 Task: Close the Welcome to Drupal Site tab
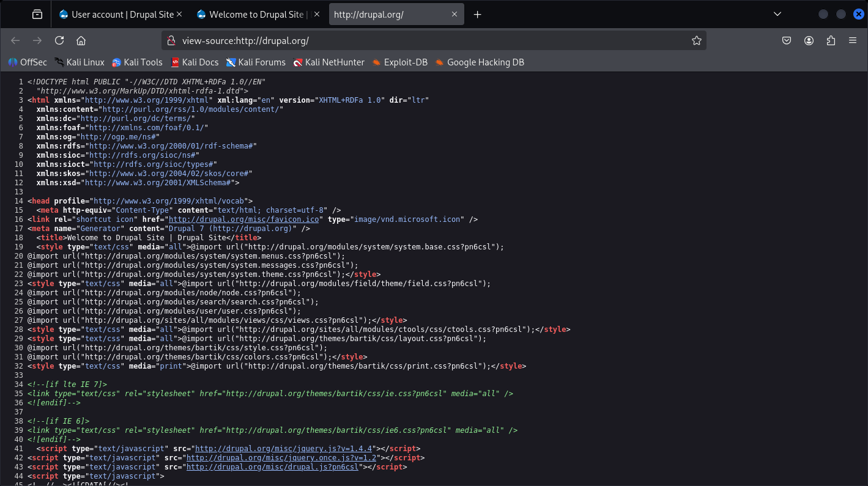[x=317, y=15]
